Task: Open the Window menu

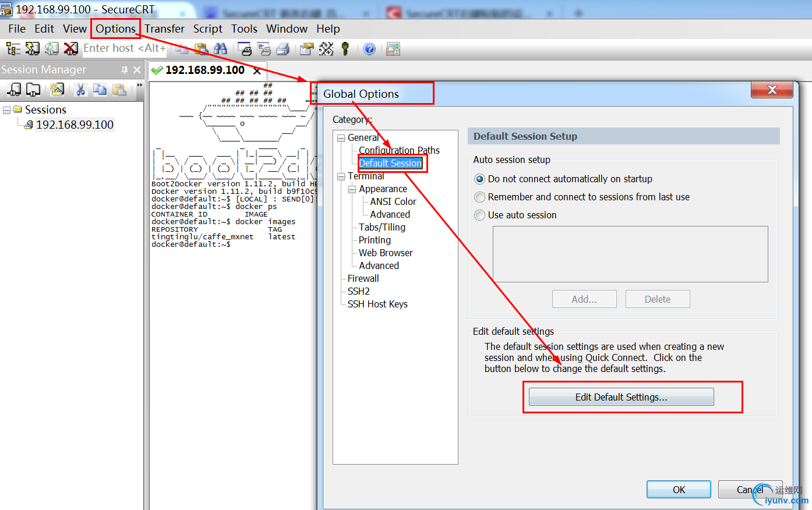Action: click(287, 29)
